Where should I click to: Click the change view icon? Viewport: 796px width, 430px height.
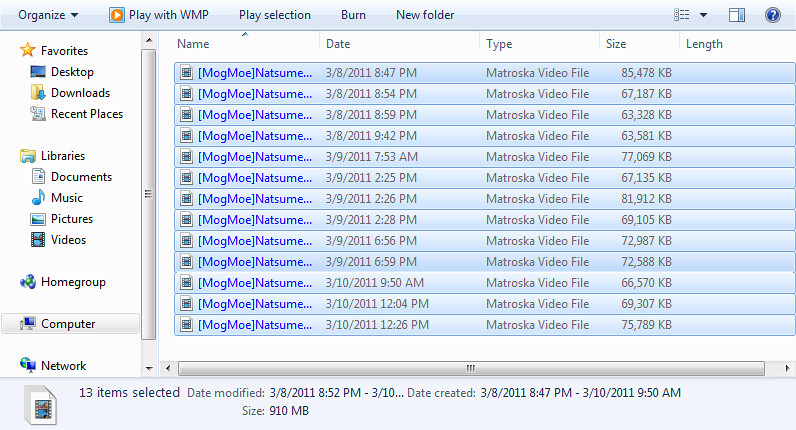tap(682, 15)
